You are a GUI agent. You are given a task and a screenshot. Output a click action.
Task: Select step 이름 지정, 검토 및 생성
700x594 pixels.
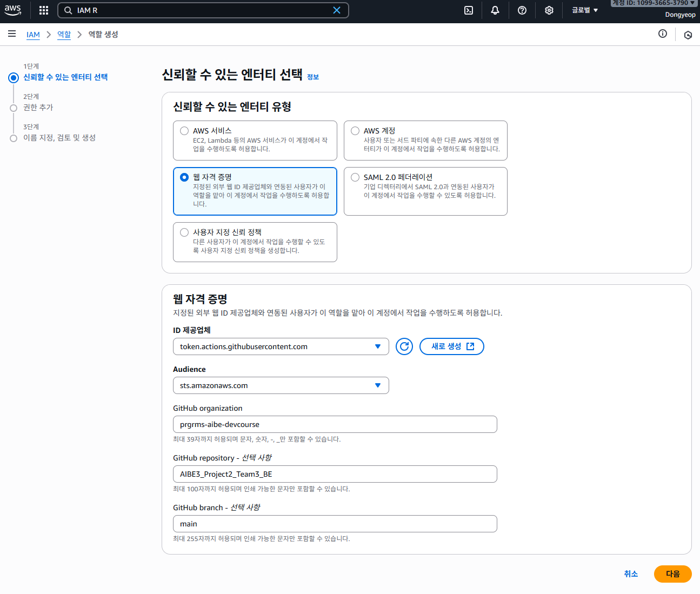click(59, 138)
